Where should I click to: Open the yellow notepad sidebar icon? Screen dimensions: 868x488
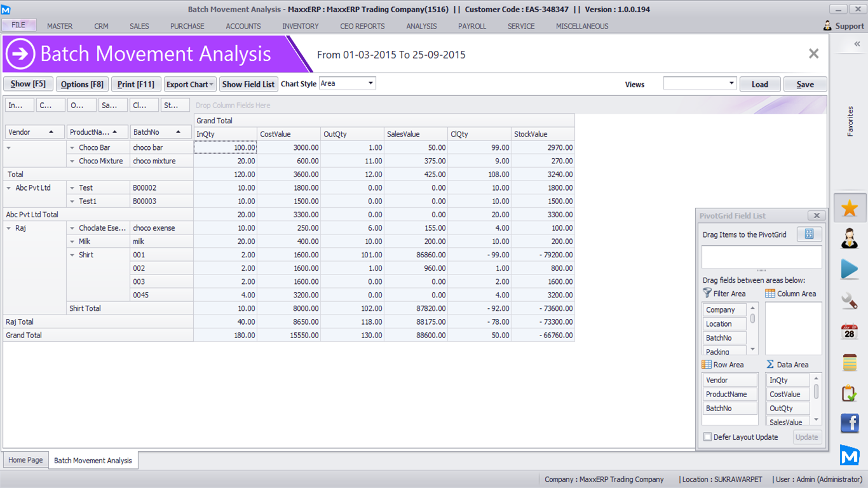coord(850,362)
